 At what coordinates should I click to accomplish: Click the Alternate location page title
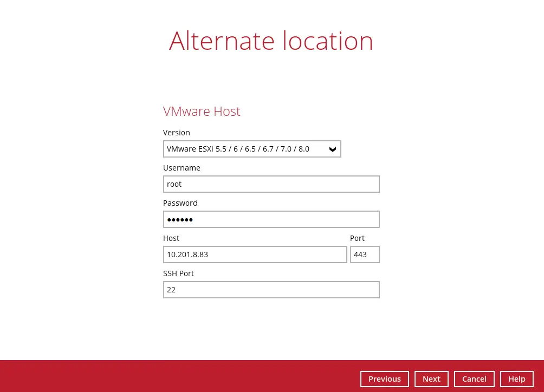click(271, 41)
